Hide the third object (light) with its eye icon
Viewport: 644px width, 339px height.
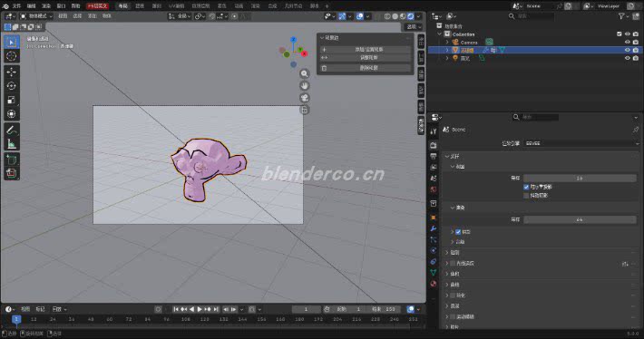click(x=627, y=58)
